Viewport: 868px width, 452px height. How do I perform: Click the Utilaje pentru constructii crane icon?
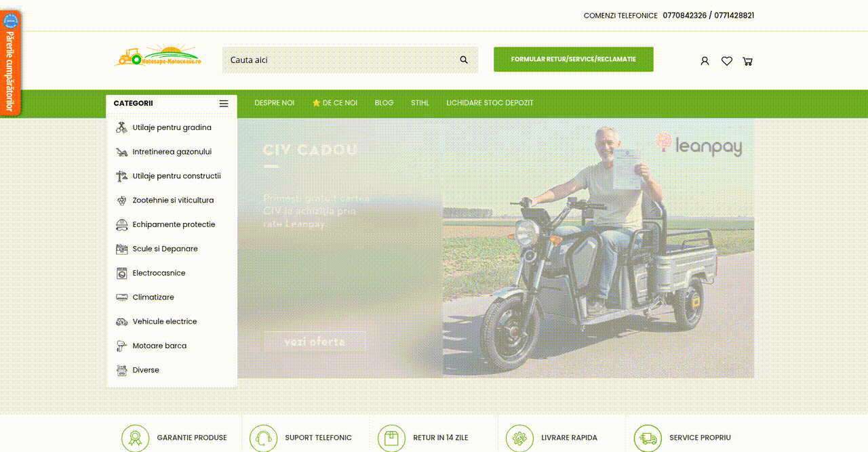coord(121,176)
